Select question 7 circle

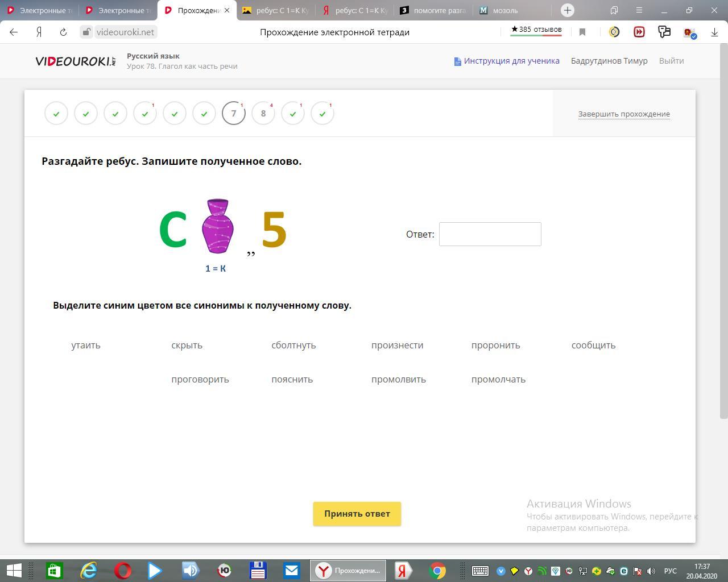click(234, 113)
